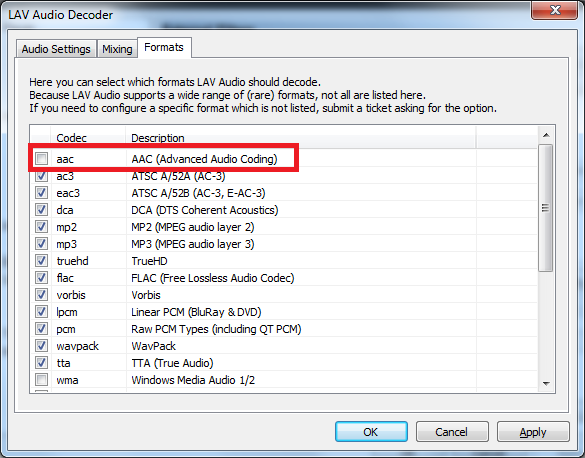Select the Formats tab
This screenshot has width=585, height=458.
click(164, 47)
